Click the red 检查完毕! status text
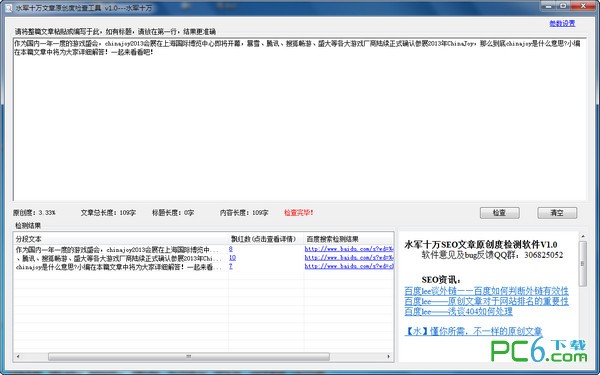This screenshot has width=600, height=375. tap(298, 212)
